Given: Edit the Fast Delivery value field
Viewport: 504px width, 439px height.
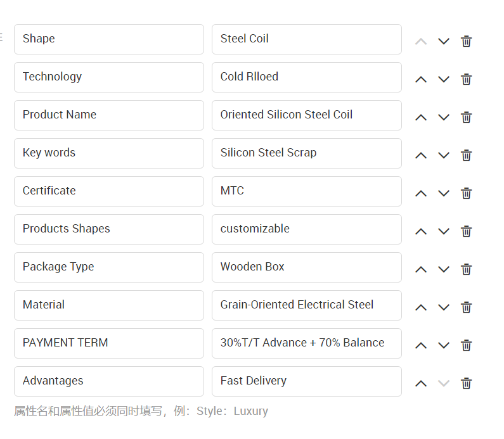Looking at the screenshot, I should (307, 381).
